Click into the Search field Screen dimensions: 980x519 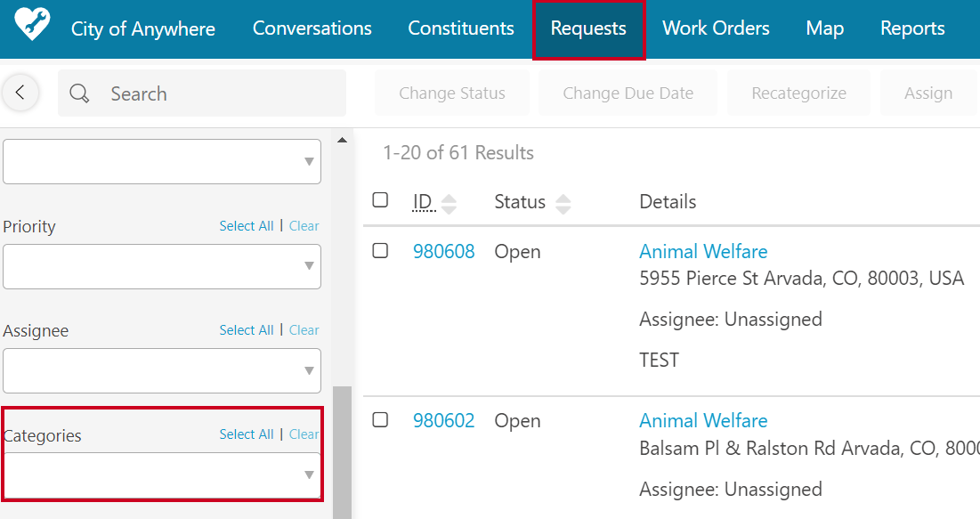tap(202, 93)
